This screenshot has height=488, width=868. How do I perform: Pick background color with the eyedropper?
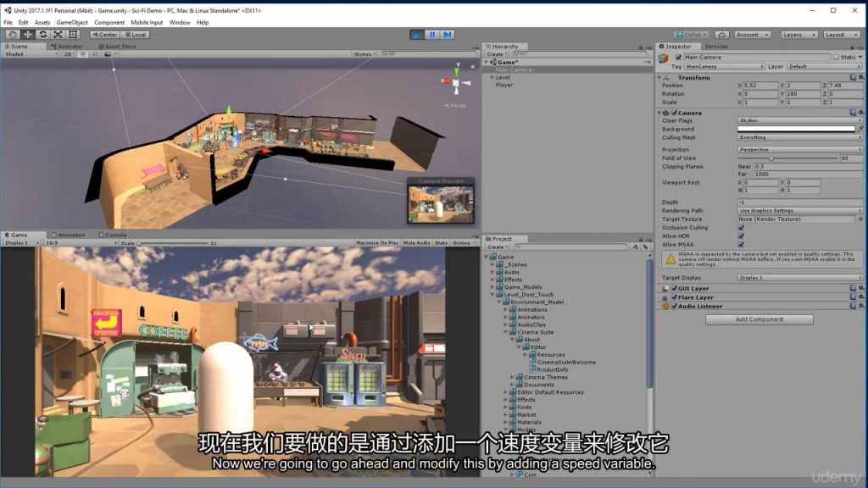click(860, 129)
